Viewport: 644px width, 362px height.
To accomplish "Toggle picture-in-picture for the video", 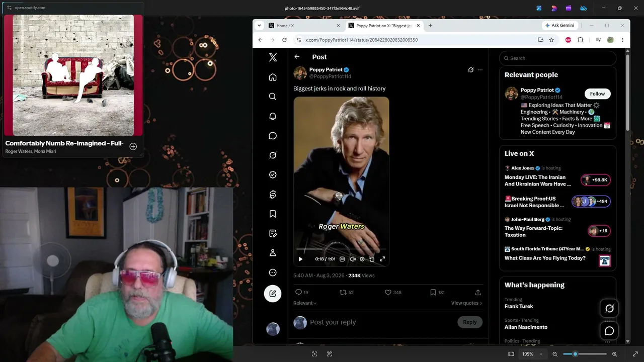I will click(372, 259).
